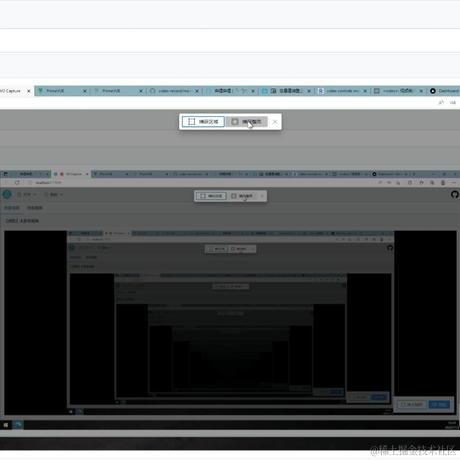The height and width of the screenshot is (460, 460).
Task: Expand the first dropdown next to the logo
Action: tap(27, 194)
